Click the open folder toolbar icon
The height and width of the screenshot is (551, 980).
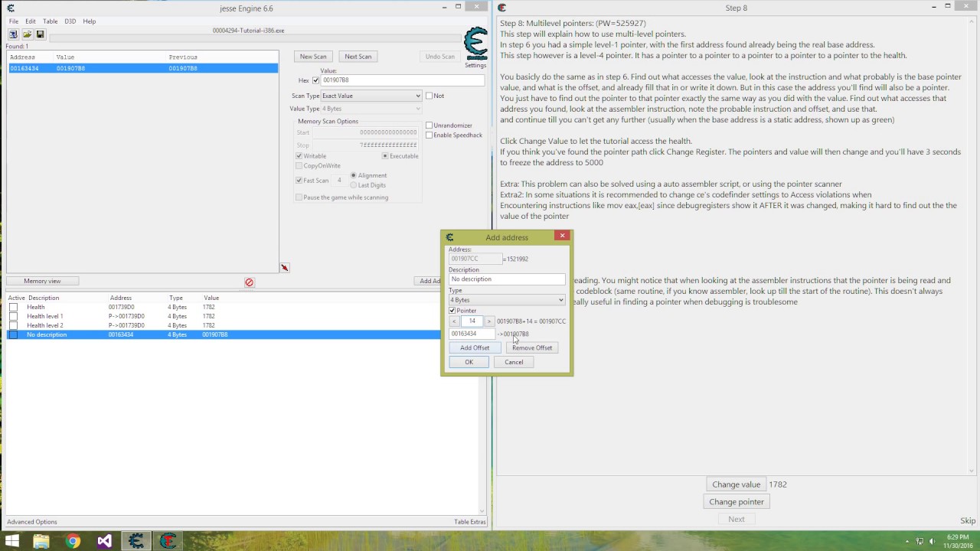tap(27, 34)
